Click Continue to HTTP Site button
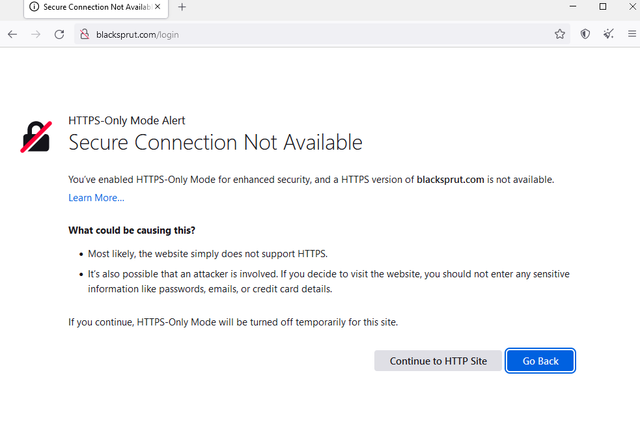The image size is (640, 427). point(438,361)
